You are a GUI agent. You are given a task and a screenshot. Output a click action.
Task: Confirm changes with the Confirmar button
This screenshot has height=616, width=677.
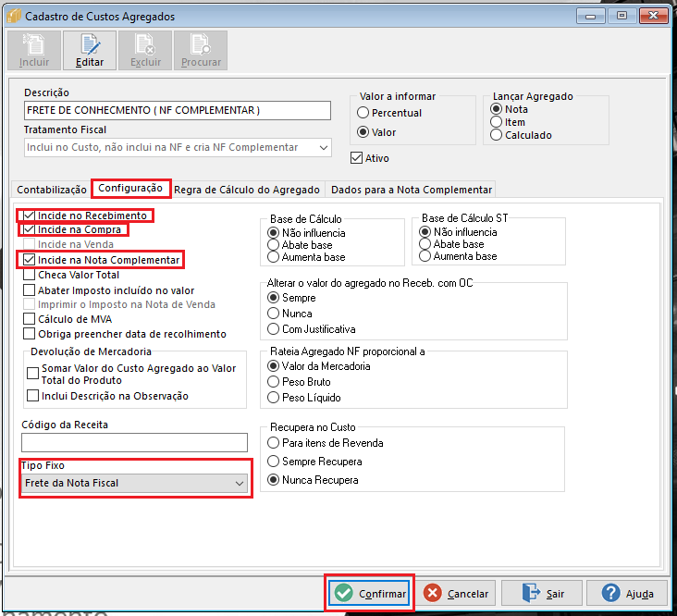coord(370,594)
